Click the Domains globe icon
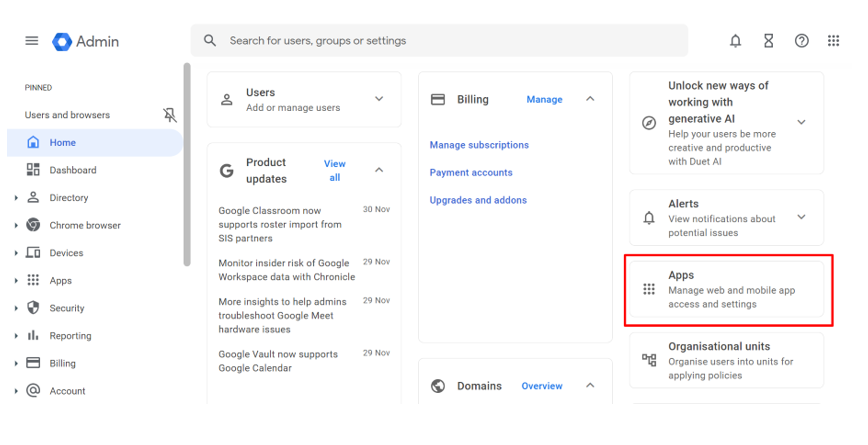Screen dimensions: 868x445 [438, 386]
